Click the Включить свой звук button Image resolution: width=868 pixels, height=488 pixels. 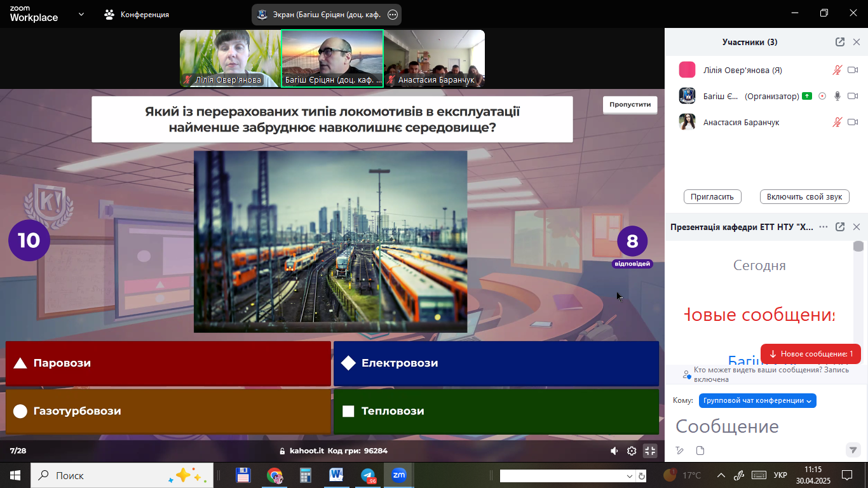tap(804, 196)
